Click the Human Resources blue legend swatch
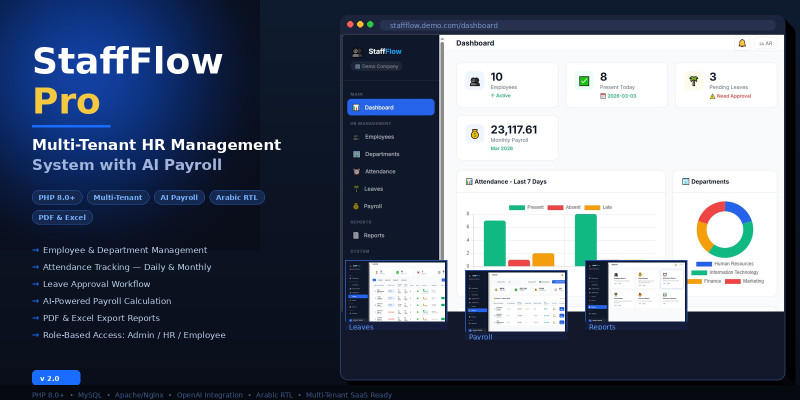This screenshot has width=800, height=400. coord(704,264)
